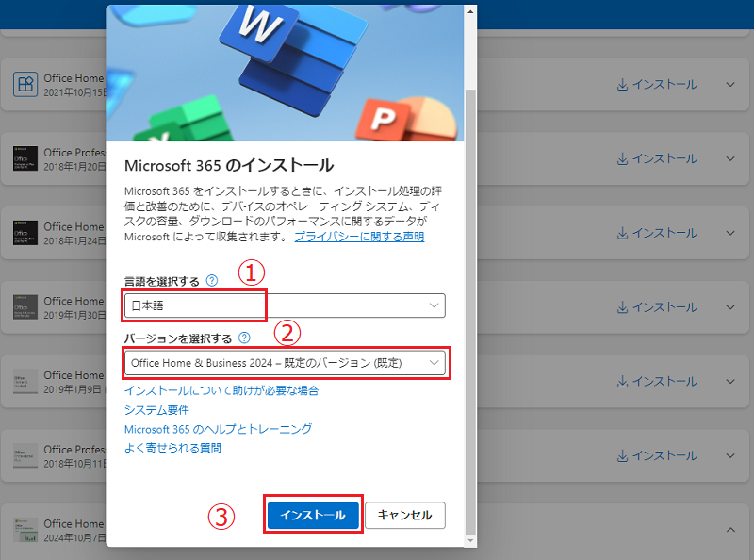Click the product icon for 2019年1月30日 Office Home

(x=25, y=307)
